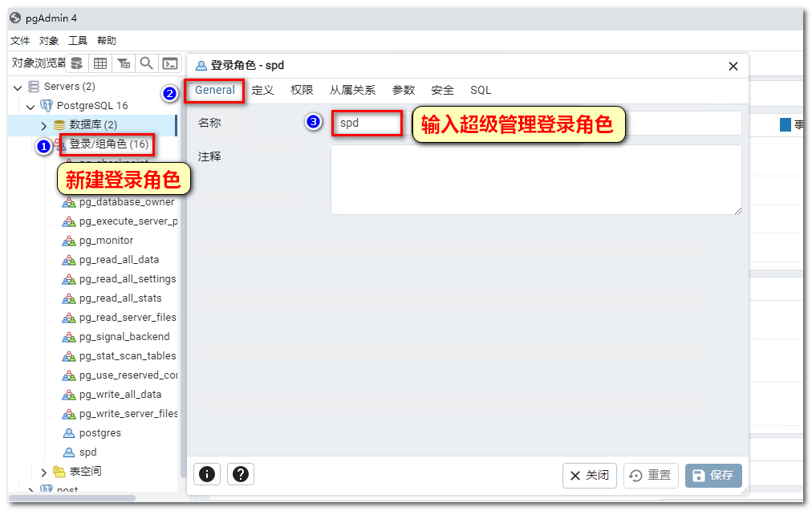
Task: Close the 登录角色 dialog with X
Action: click(733, 67)
